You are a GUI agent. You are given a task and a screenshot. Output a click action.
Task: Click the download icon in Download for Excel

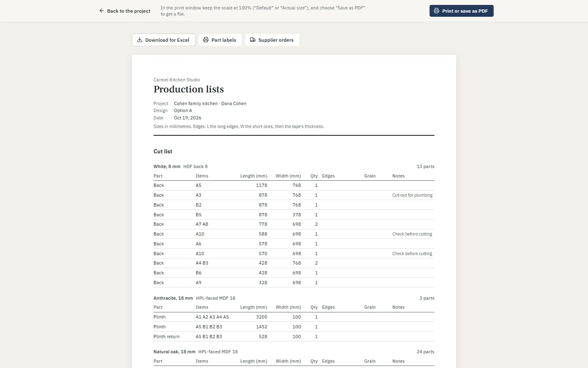point(140,40)
